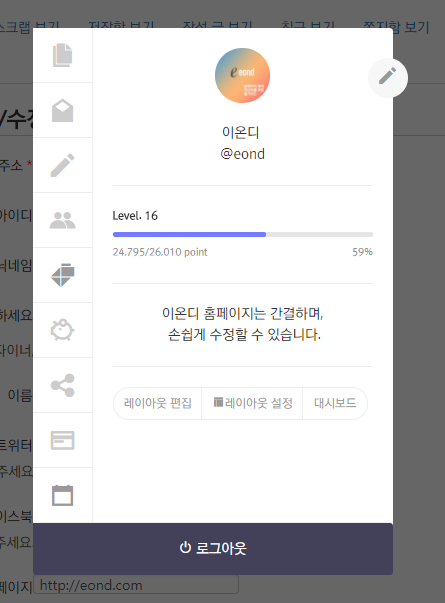Viewport: 445px width, 603px height.
Task: Click the 24.795/26.010 point text
Action: (160, 252)
